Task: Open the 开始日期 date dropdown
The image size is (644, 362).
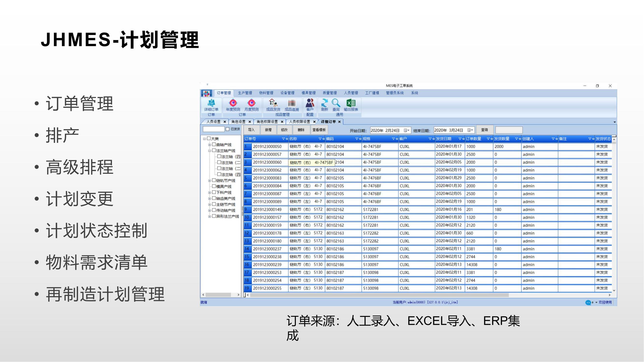Action: [406, 130]
